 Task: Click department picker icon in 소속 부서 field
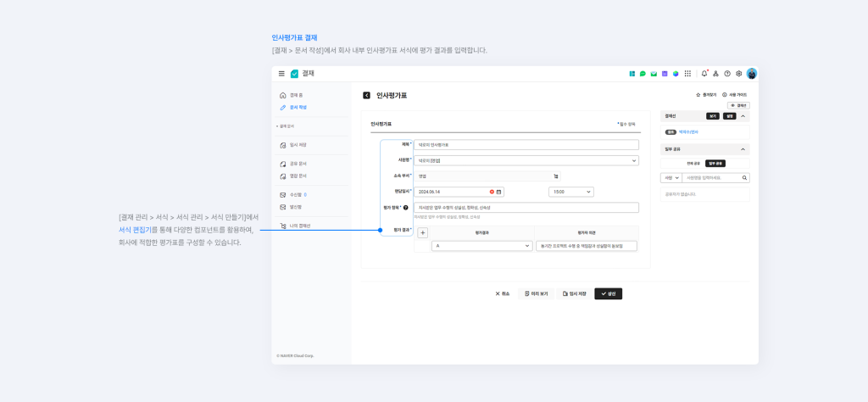(556, 176)
